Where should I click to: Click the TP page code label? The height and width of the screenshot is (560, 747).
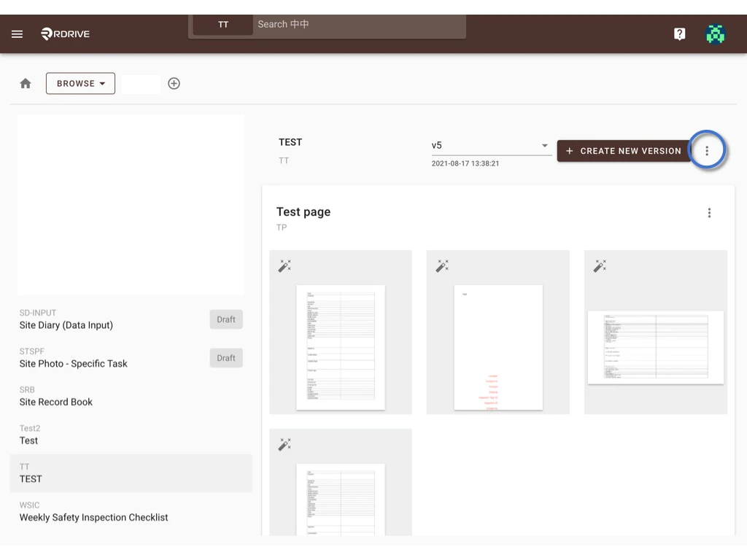(x=282, y=227)
